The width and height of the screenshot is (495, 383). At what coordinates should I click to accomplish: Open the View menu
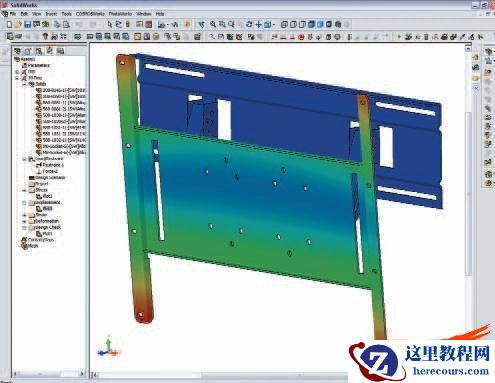tap(37, 14)
